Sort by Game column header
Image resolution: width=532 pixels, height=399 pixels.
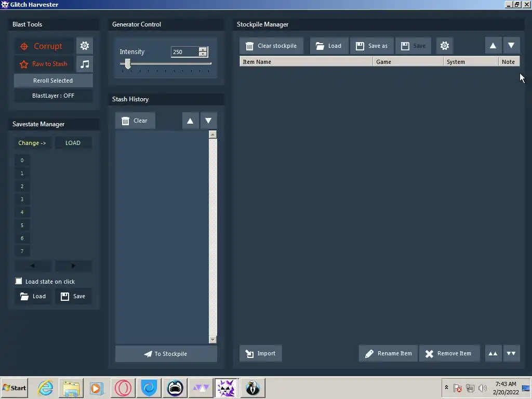408,62
